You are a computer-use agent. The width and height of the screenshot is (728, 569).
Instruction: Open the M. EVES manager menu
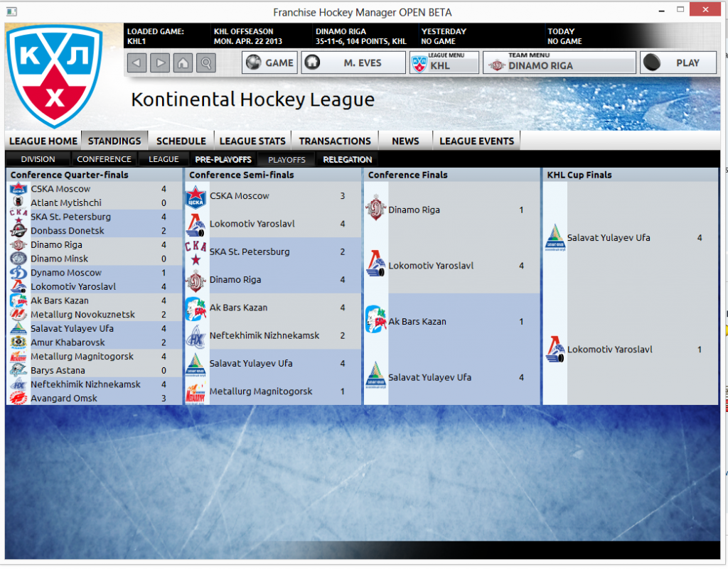point(353,63)
